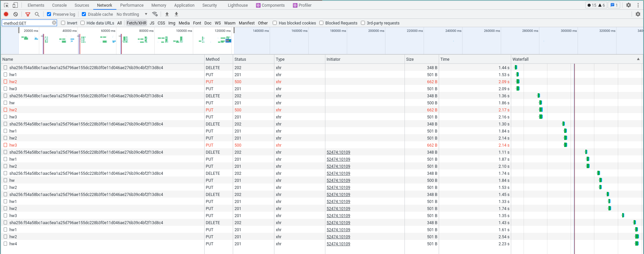Open the No throttling dropdown

tap(132, 14)
